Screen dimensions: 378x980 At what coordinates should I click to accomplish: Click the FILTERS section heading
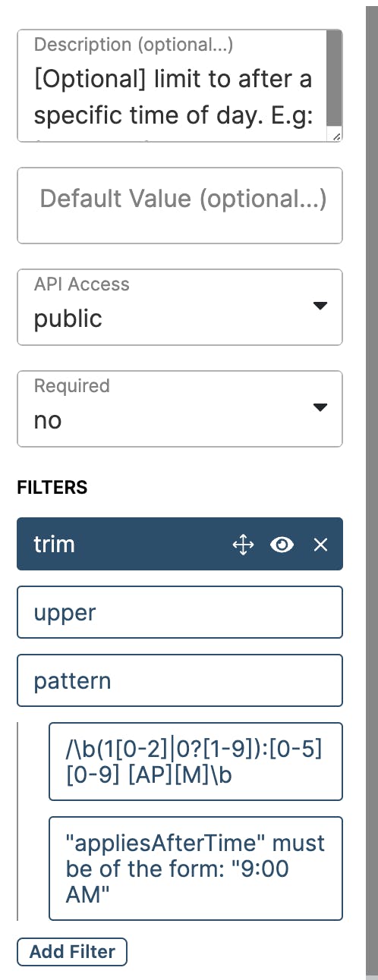pos(52,488)
